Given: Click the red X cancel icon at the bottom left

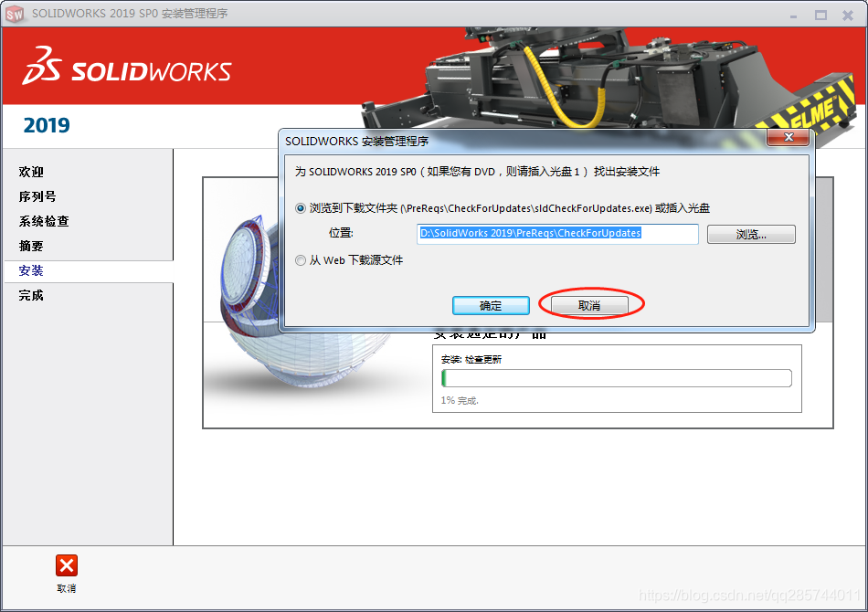Looking at the screenshot, I should [67, 565].
